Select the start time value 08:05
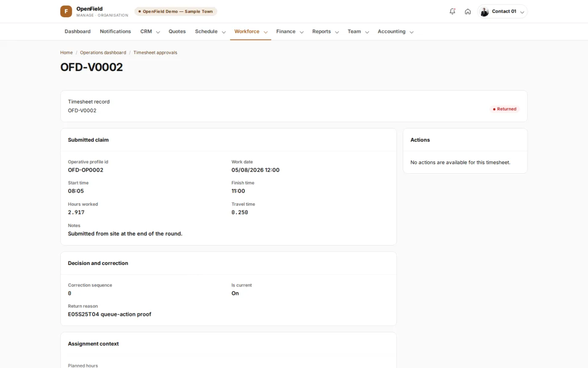The image size is (588, 368). (x=76, y=191)
